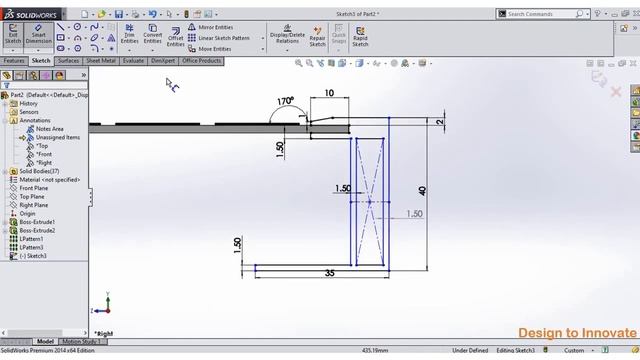
Task: Click Repair Sketch tool
Action: coord(317,37)
